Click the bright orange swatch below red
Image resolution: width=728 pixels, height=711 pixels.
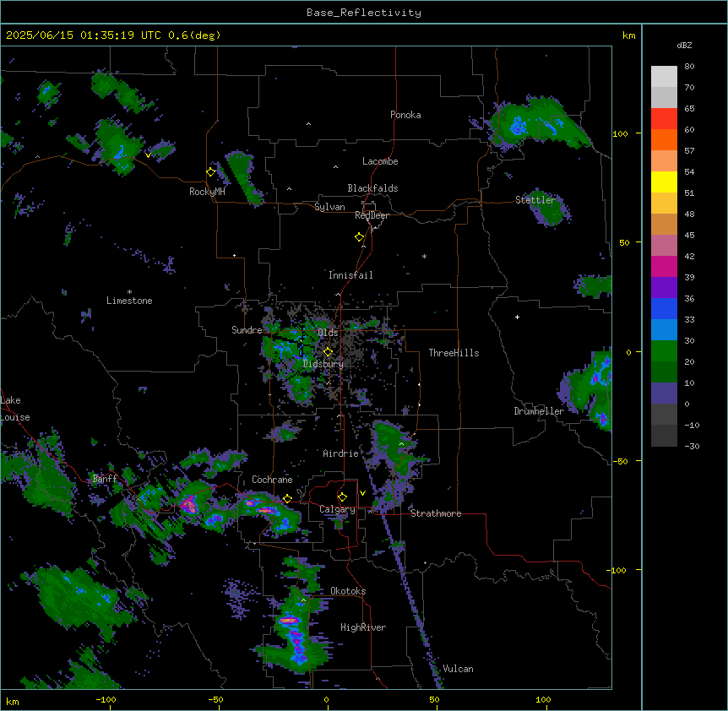pos(664,139)
